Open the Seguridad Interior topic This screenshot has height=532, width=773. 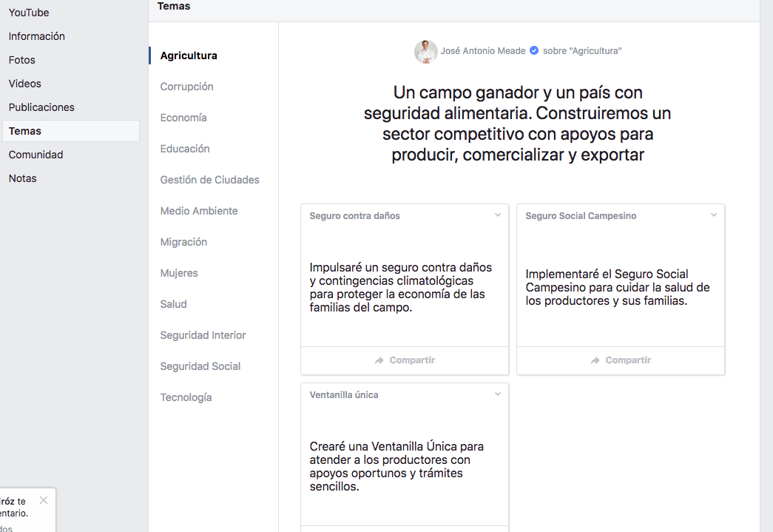point(203,334)
